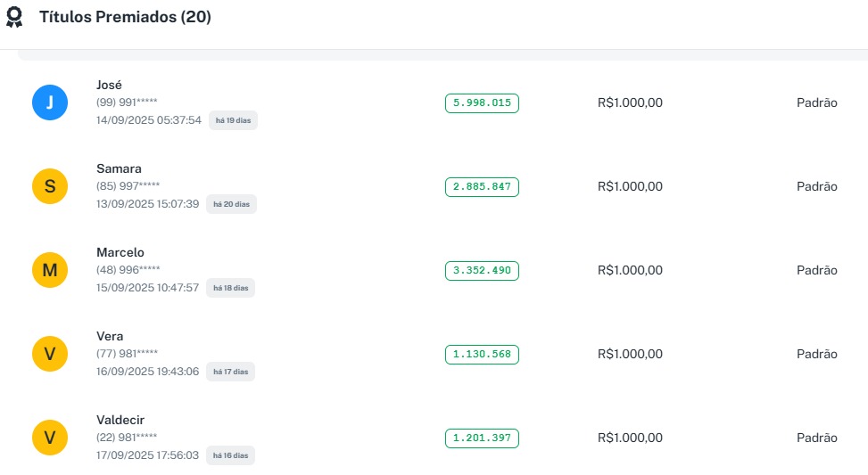The image size is (868, 475).
Task: Click Valdecir's yellow V avatar
Action: click(x=50, y=438)
